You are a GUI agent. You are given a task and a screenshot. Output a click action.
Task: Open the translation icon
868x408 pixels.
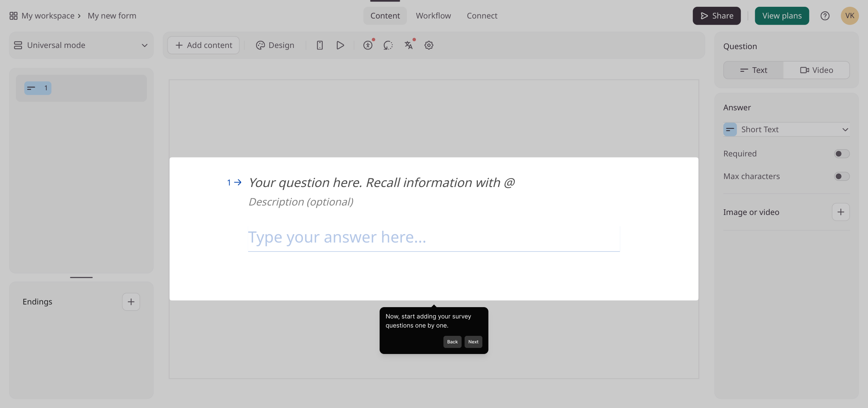click(x=409, y=45)
